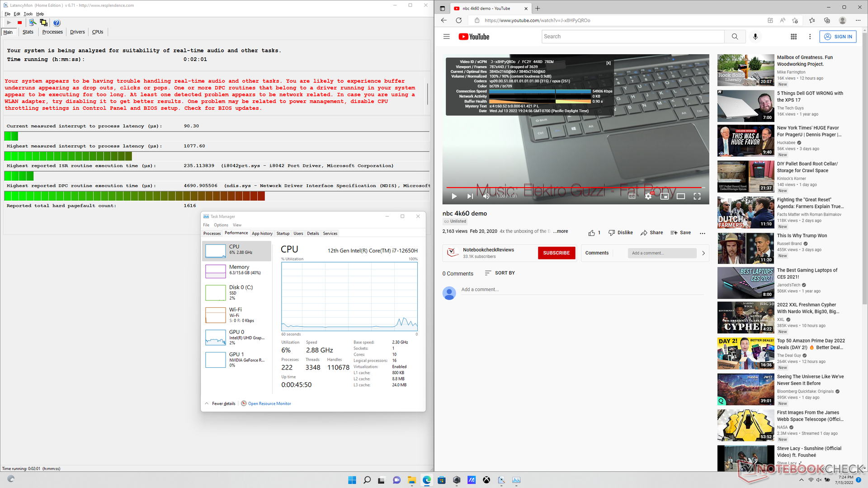
Task: Open the Tools menu in LatencyMon
Action: 28,14
